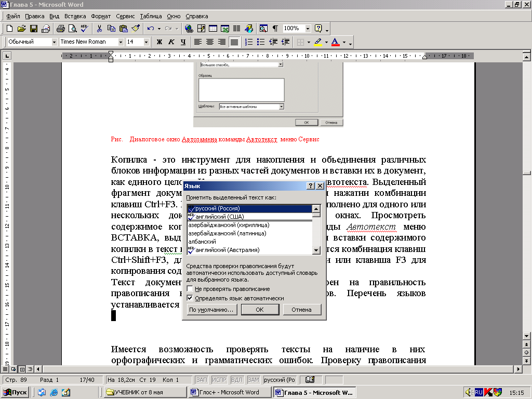Decrease the paragraph indent
532x399 pixels.
[273, 42]
